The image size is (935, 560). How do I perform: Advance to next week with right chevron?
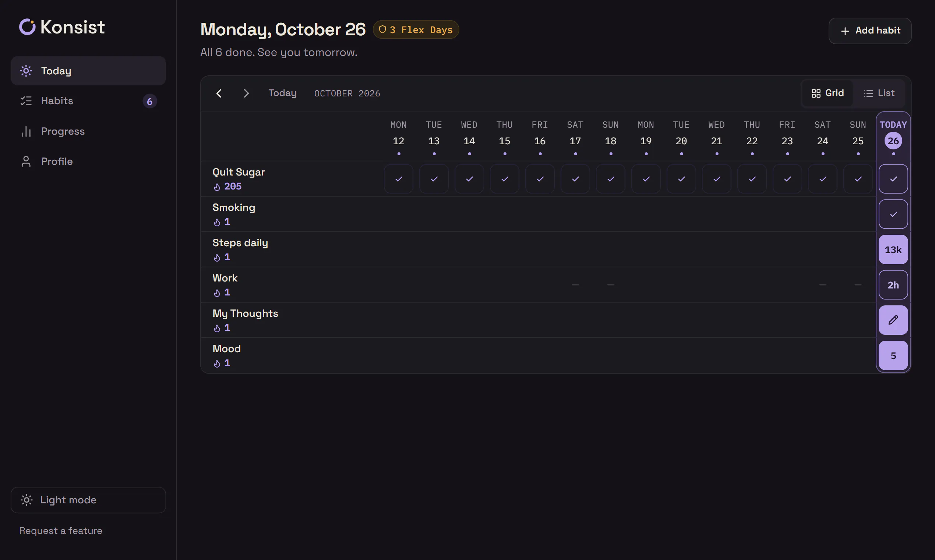pos(246,93)
